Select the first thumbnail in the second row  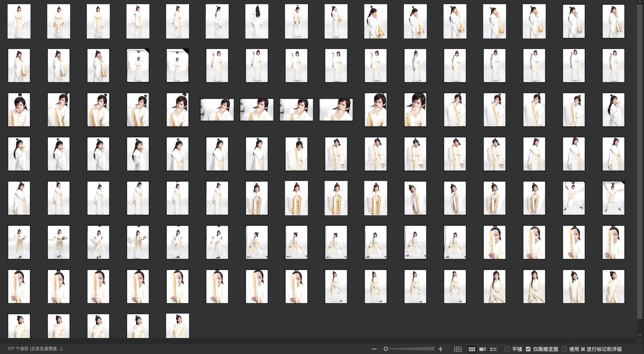[19, 66]
